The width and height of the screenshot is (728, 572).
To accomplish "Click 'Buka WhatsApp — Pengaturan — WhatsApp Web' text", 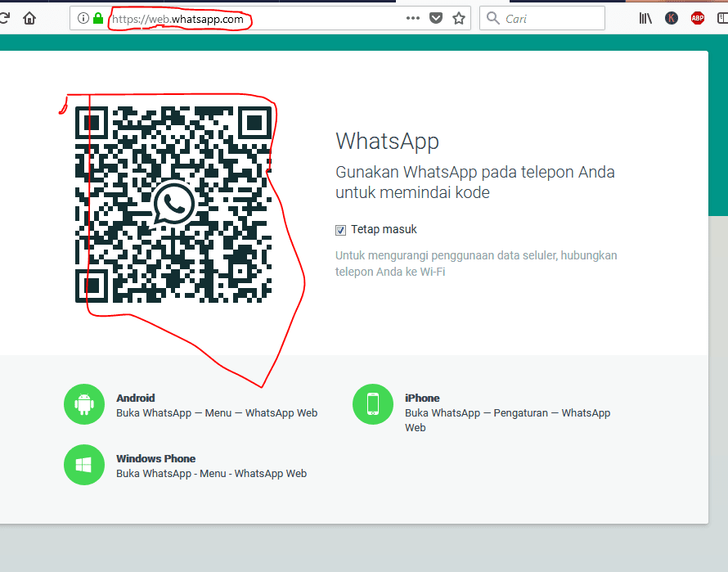I will (507, 420).
